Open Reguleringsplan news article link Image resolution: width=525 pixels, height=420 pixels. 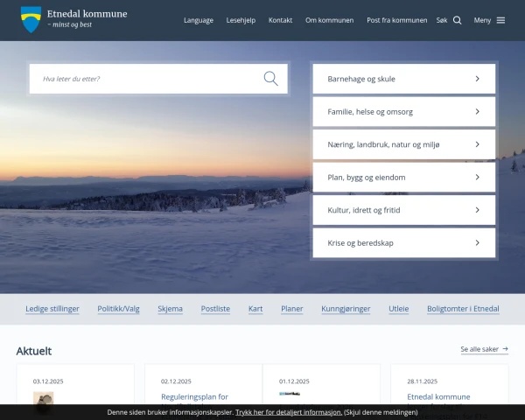[194, 397]
